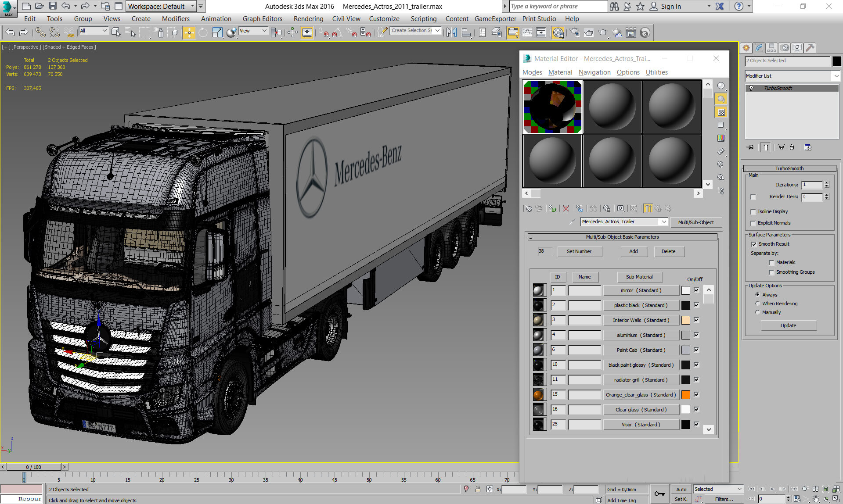Click Reset Map/Mtl red X icon
Image resolution: width=843 pixels, height=504 pixels.
(x=566, y=209)
